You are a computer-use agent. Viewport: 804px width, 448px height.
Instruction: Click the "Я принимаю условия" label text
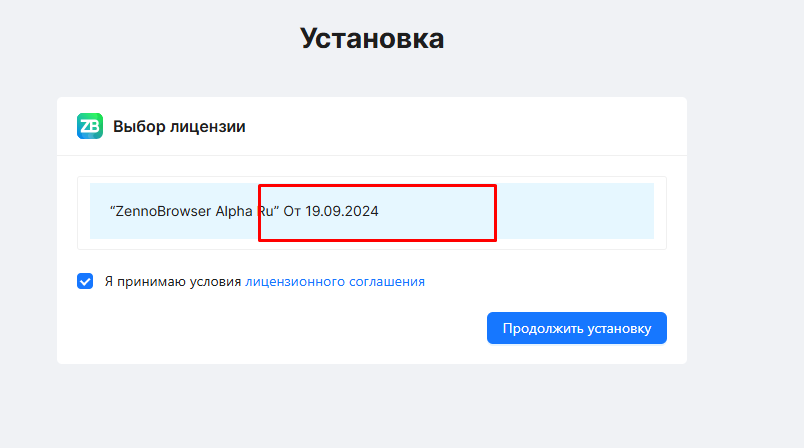pyautogui.click(x=173, y=282)
